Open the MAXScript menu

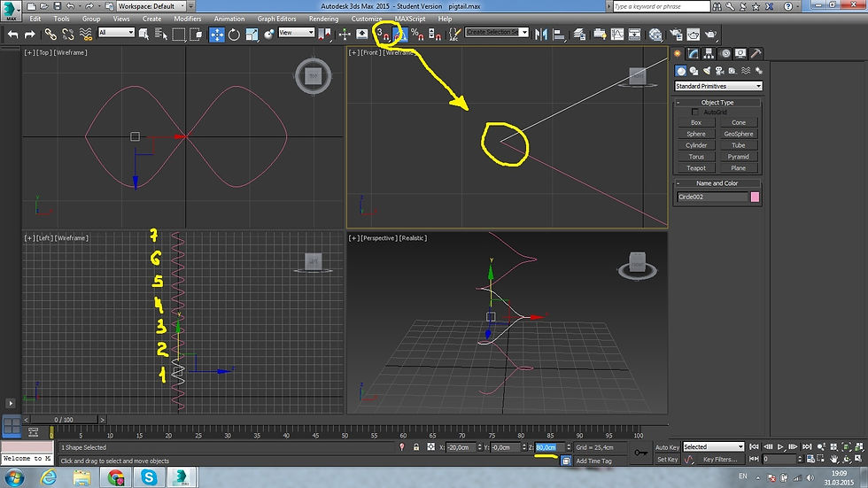(x=409, y=19)
